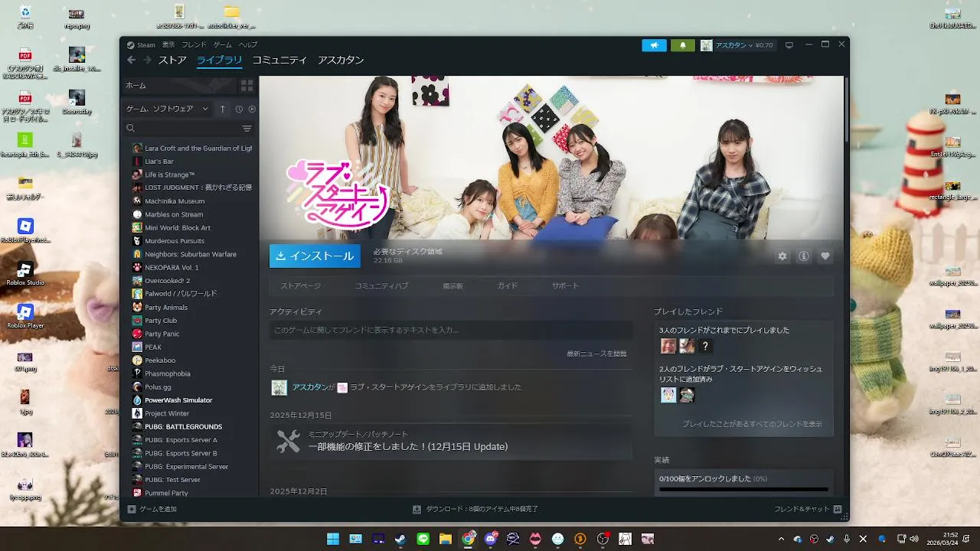Open the 掲示板 link

pos(452,285)
